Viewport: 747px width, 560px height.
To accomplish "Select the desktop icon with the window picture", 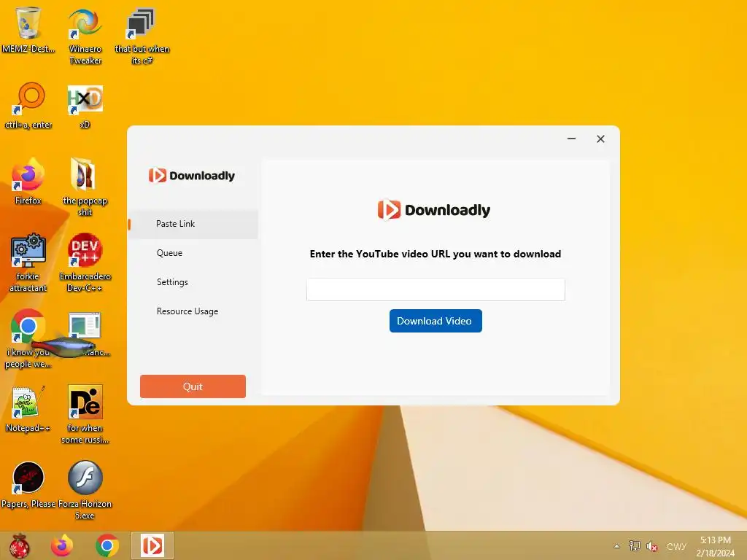I will tap(85, 333).
